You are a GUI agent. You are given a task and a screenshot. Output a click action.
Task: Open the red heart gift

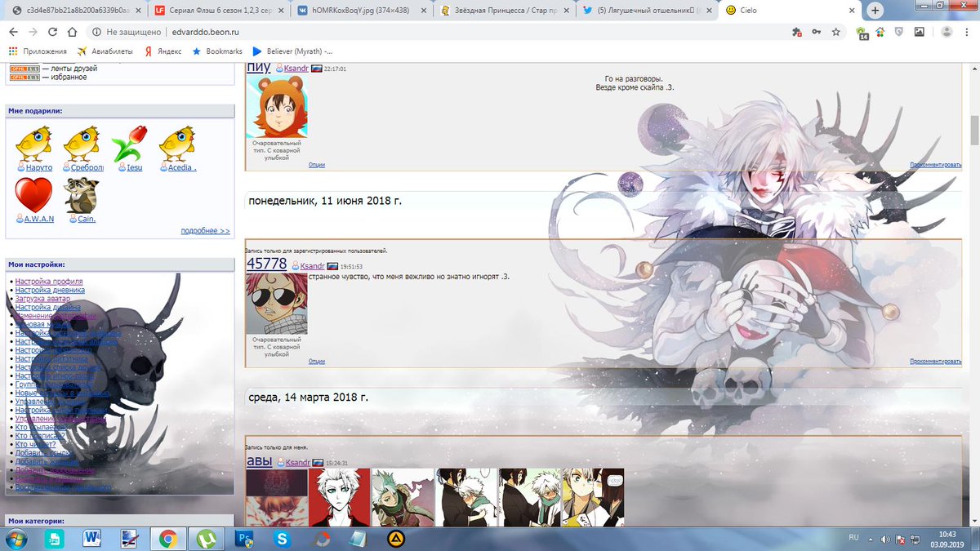(x=33, y=196)
